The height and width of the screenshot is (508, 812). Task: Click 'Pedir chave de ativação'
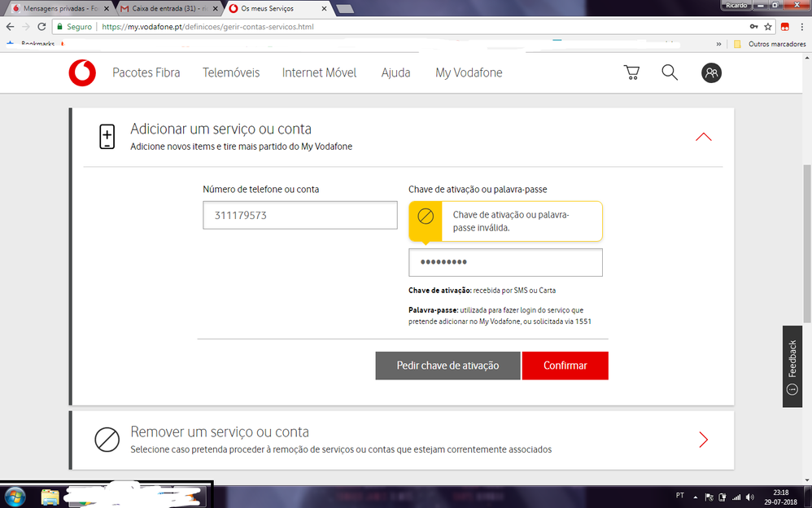(x=447, y=366)
